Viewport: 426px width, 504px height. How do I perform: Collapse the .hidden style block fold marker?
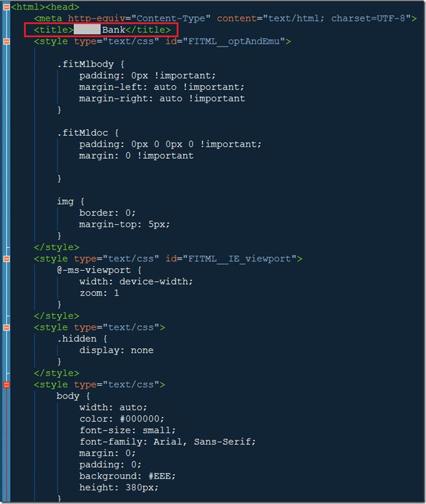point(7,327)
